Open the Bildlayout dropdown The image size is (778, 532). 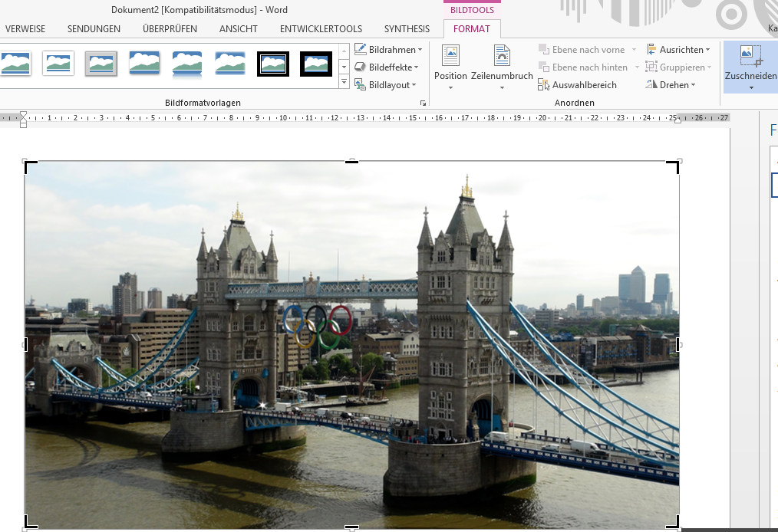(386, 85)
